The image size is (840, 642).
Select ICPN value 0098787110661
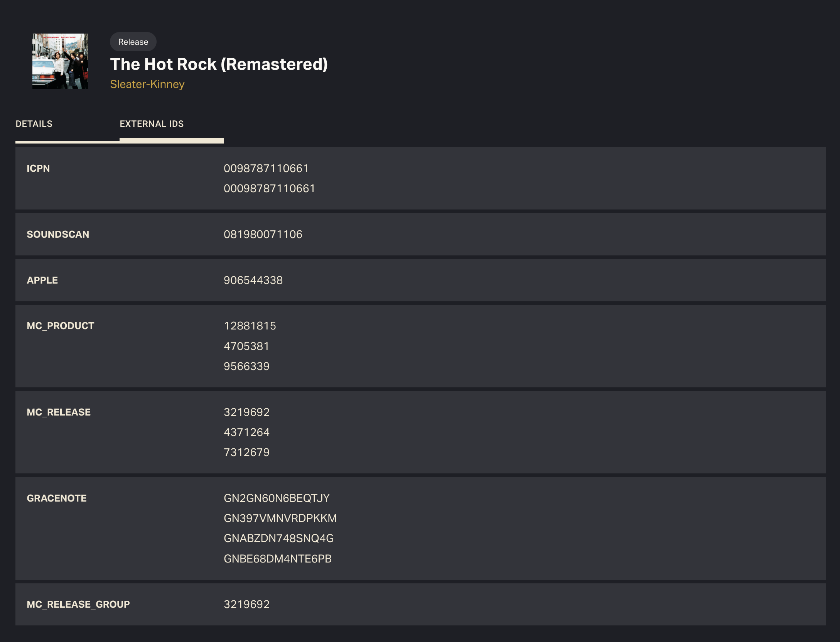coord(266,168)
